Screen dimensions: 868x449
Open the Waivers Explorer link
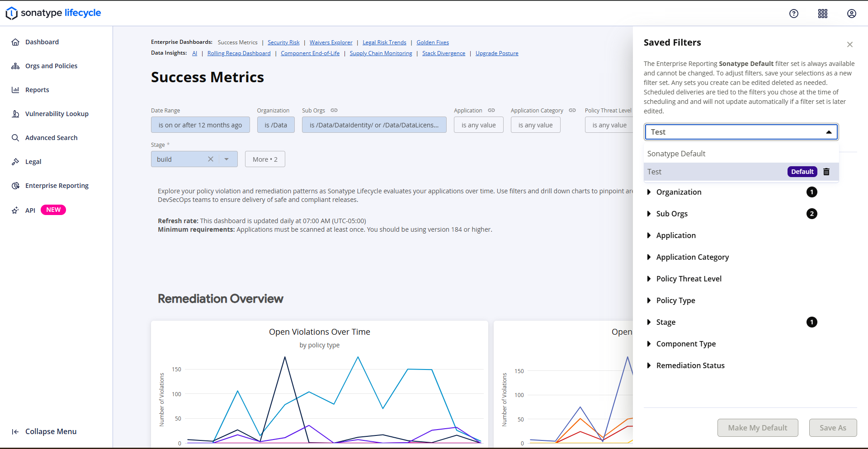coord(331,42)
